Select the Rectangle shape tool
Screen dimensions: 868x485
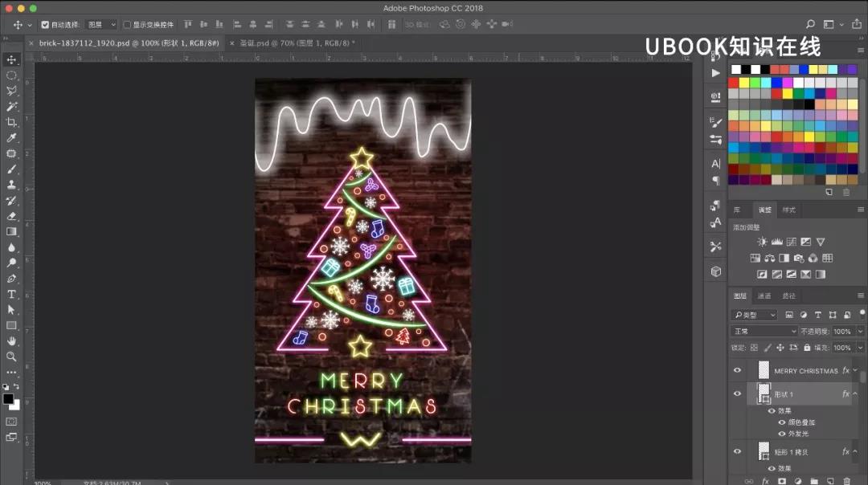(x=11, y=326)
